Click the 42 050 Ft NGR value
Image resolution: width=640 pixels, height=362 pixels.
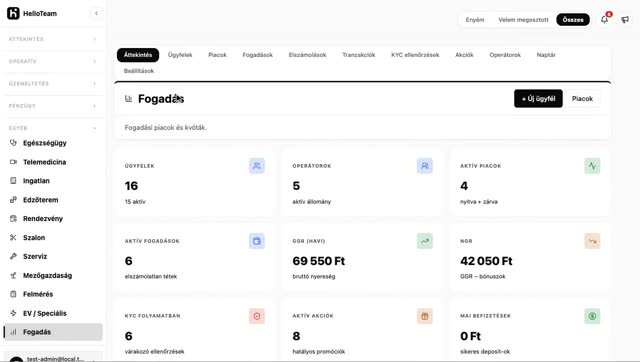(486, 261)
